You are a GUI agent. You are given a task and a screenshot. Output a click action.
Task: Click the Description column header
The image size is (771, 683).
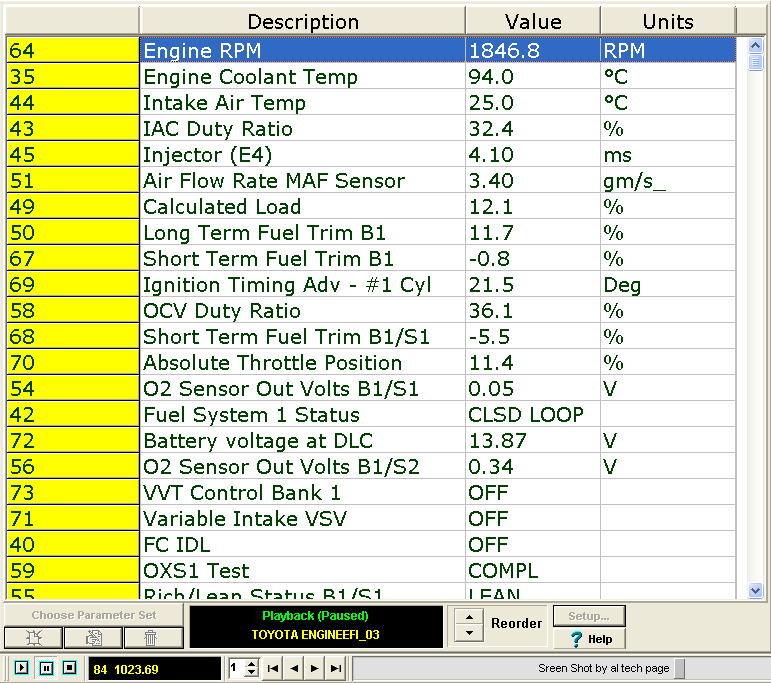click(x=302, y=21)
